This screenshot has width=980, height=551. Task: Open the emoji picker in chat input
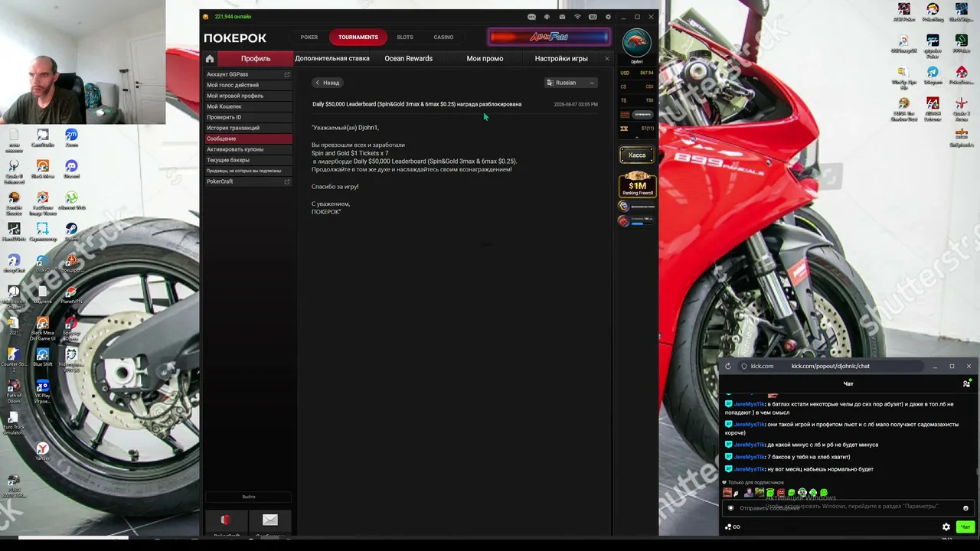pyautogui.click(x=965, y=508)
